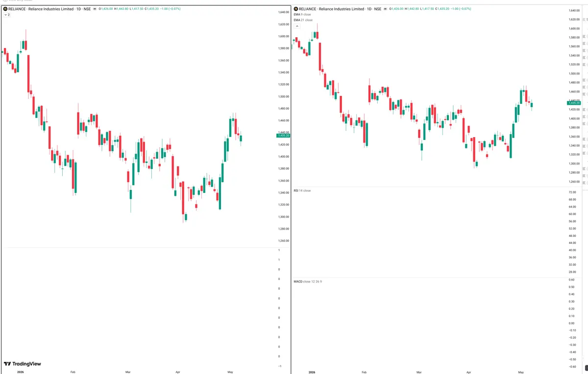Click the MACD scale value 0.60
Viewport: 588px width, 374px height.
571,280
